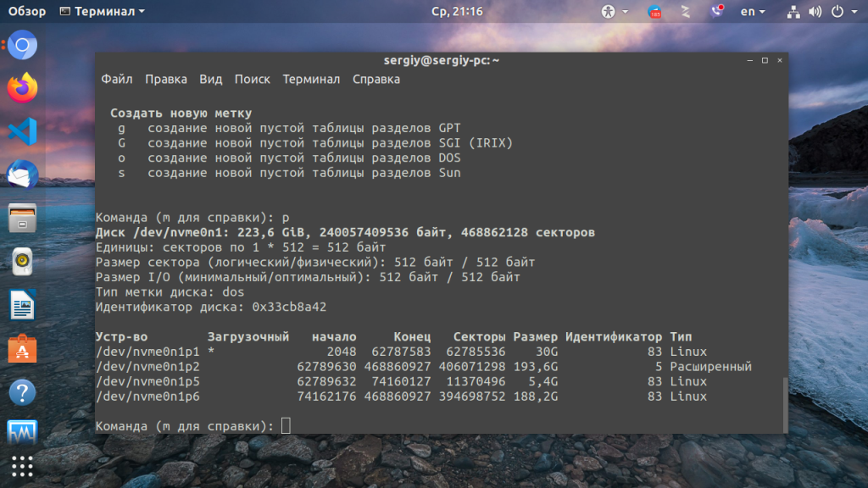Expand the accessibility menu in top bar

click(x=615, y=12)
